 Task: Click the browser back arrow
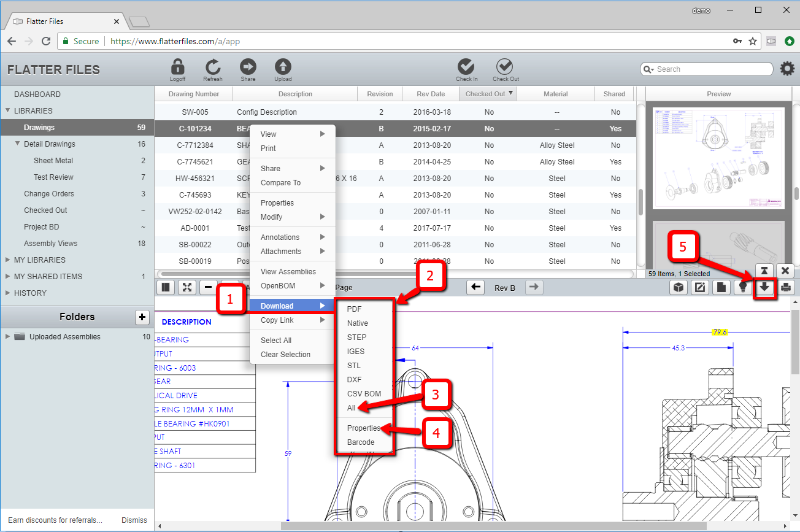[x=12, y=41]
